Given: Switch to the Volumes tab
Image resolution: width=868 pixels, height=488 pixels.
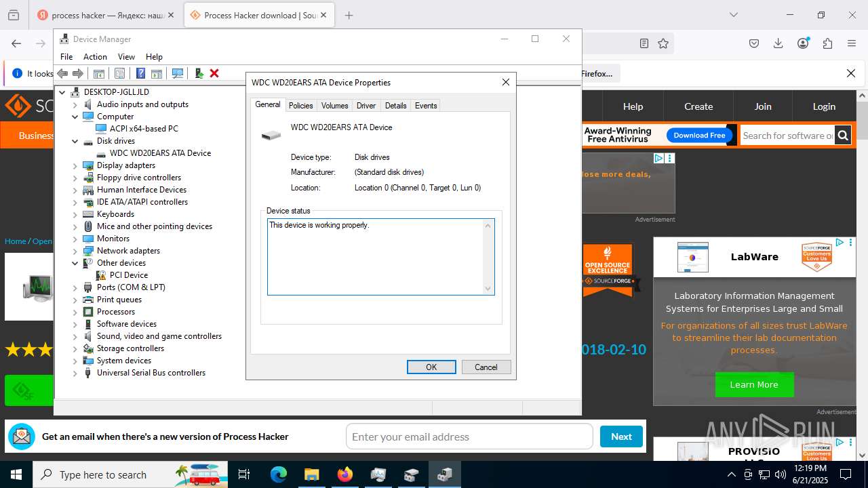Looking at the screenshot, I should [334, 106].
